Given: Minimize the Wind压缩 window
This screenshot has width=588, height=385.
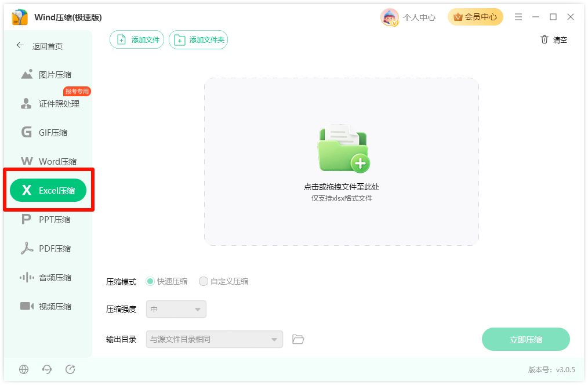Looking at the screenshot, I should click(x=535, y=17).
